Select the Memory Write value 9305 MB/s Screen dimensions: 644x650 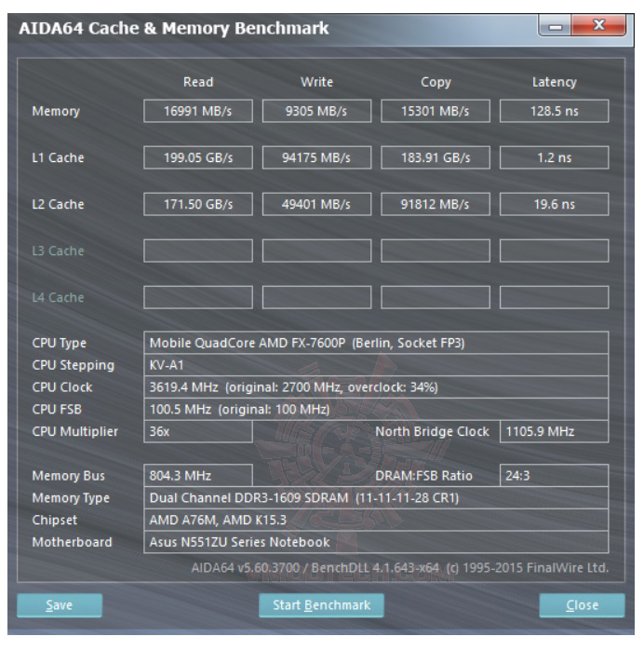tap(316, 111)
